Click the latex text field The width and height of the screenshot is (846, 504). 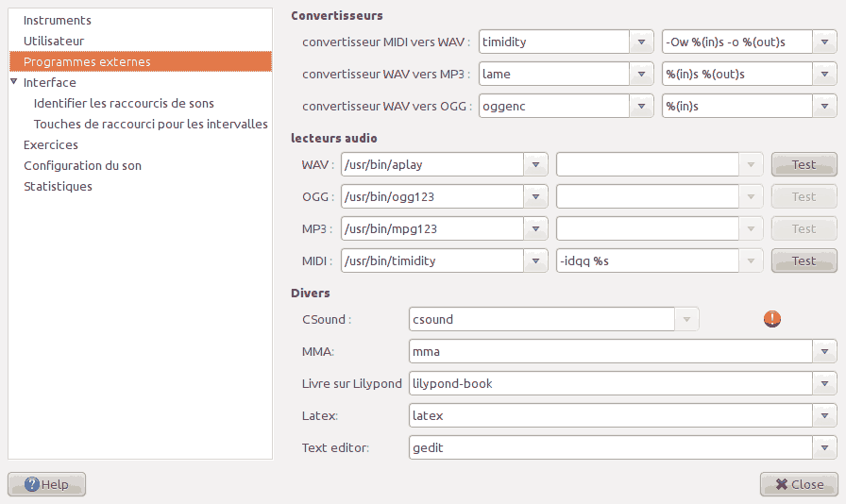(611, 416)
